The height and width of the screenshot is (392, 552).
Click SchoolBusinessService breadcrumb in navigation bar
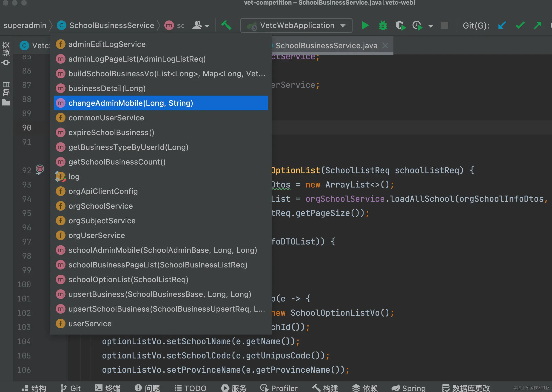coord(111,25)
